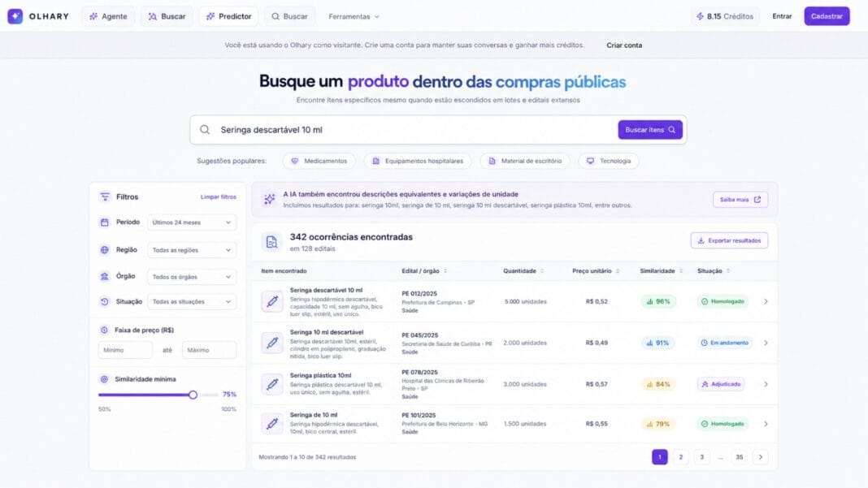Go to results page 2
This screenshot has height=488, width=868.
click(x=681, y=457)
